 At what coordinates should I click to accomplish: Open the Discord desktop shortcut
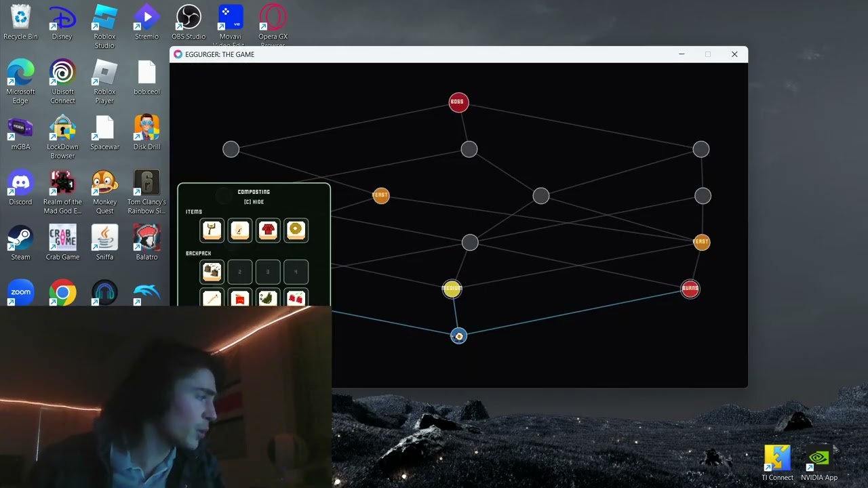(20, 188)
